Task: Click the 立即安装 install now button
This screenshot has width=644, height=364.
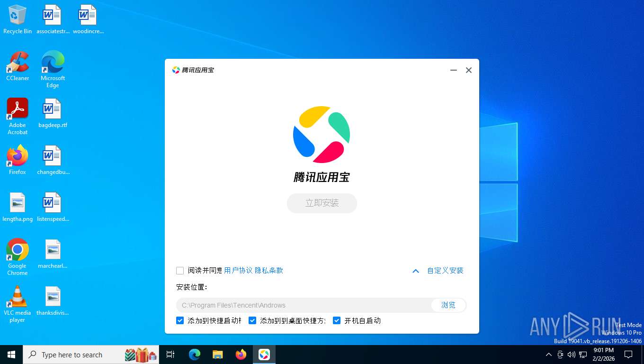Action: click(322, 203)
